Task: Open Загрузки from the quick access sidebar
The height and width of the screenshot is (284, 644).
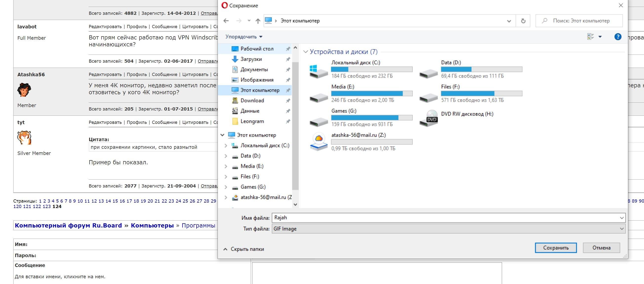Action: [251, 59]
